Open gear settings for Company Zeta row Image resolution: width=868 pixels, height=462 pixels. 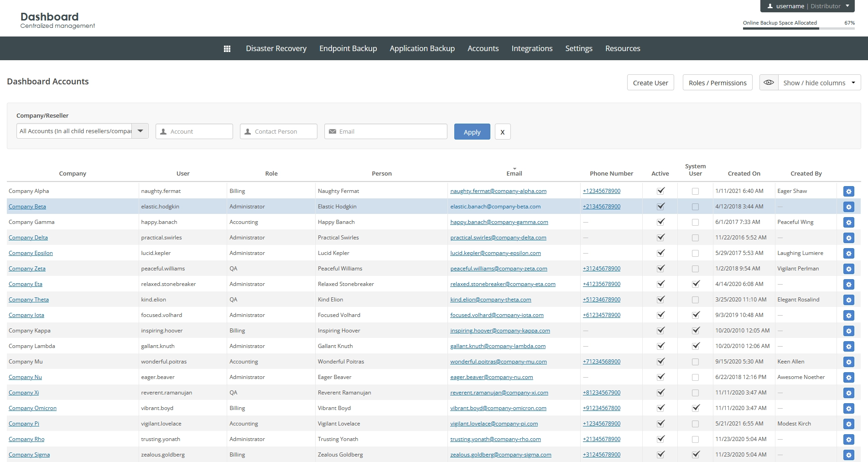848,269
